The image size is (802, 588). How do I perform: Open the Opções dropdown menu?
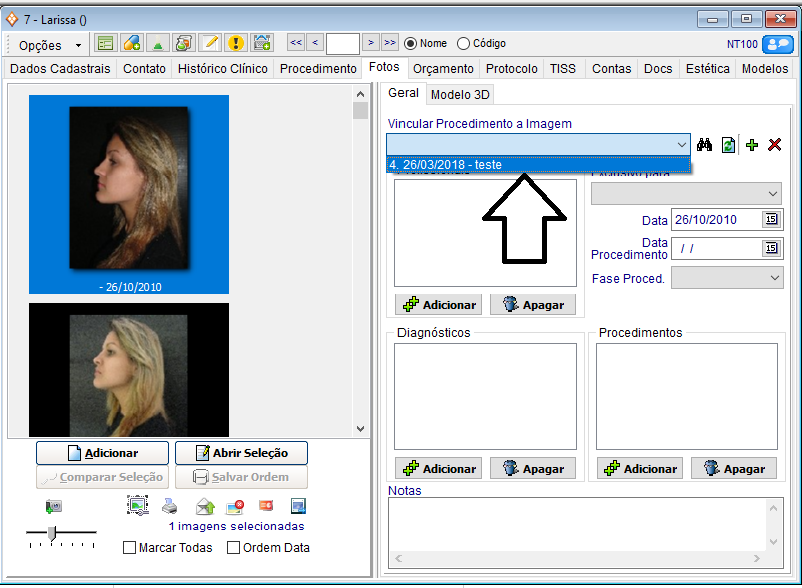pos(49,45)
